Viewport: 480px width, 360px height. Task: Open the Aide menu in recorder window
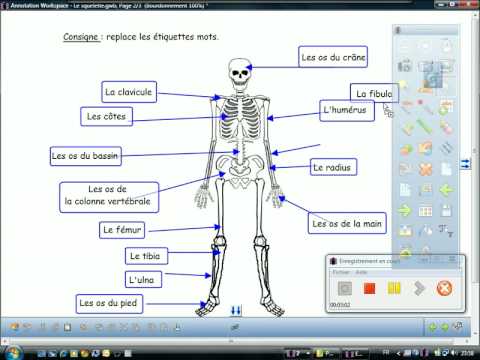361,272
